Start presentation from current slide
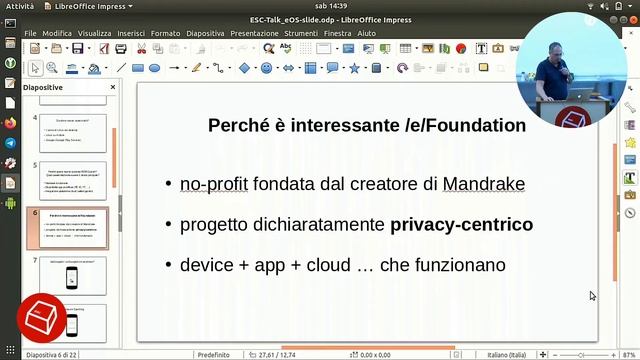This screenshot has height=360, width=640. [x=385, y=49]
